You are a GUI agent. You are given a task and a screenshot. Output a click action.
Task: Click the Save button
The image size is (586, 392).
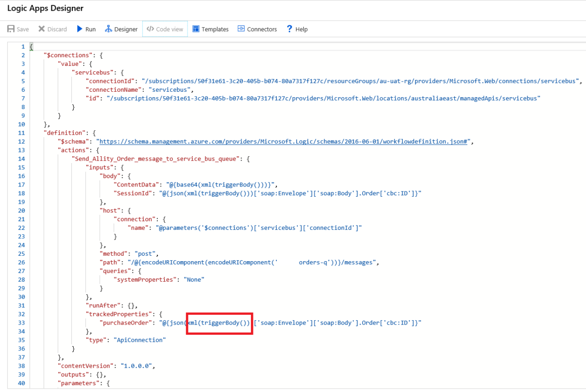[x=18, y=29]
